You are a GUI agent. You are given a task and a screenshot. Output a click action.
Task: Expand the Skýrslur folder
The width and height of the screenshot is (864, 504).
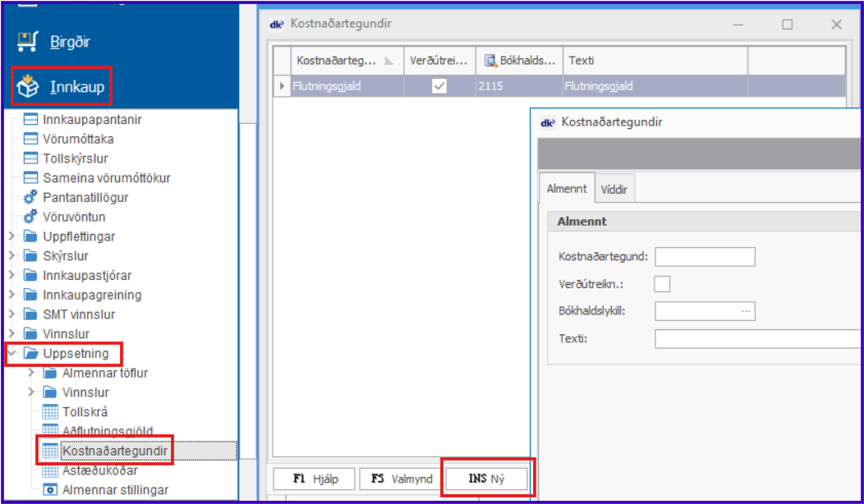[x=11, y=256]
